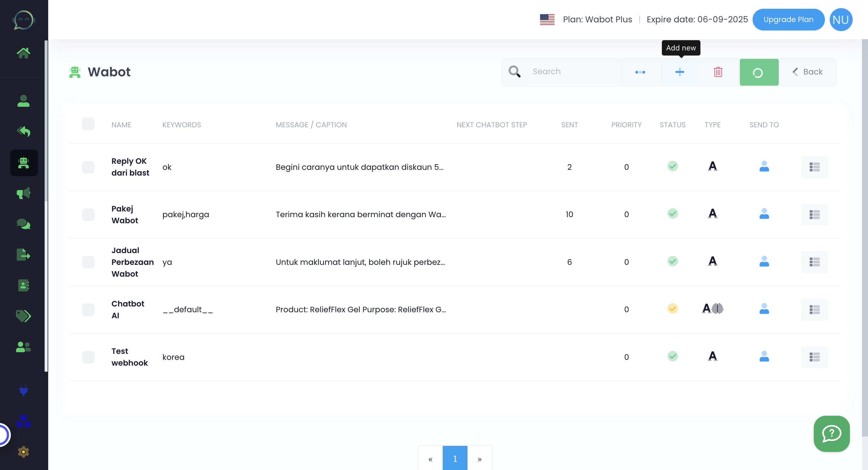The image size is (868, 470).
Task: Click the page vertical scrollbar
Action: click(865, 238)
